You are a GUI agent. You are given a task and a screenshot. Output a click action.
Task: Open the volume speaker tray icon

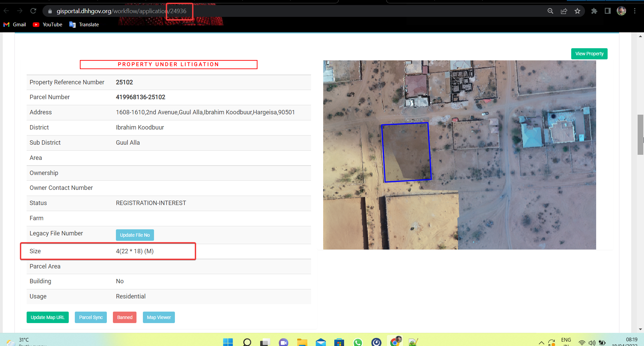coord(592,343)
